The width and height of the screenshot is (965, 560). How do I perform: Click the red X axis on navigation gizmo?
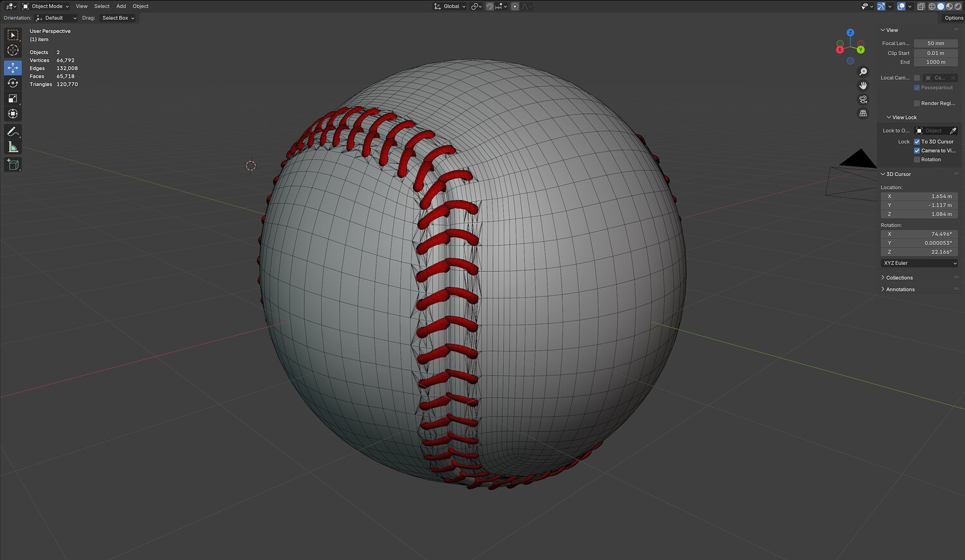[840, 50]
